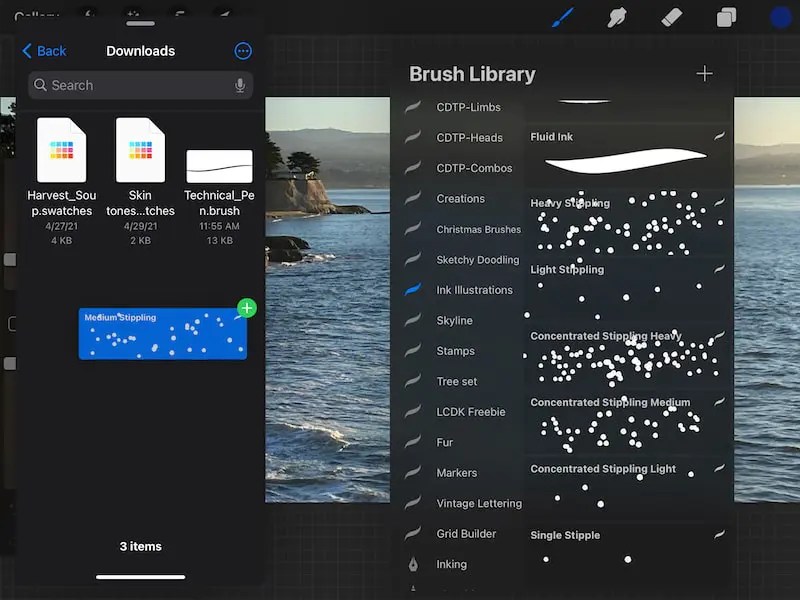Viewport: 800px width, 600px height.
Task: Select the Smudge tool in the top toolbar
Action: coord(618,17)
